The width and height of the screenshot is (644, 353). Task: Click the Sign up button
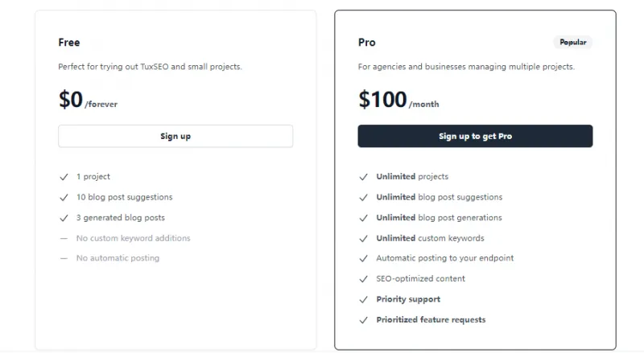point(175,137)
